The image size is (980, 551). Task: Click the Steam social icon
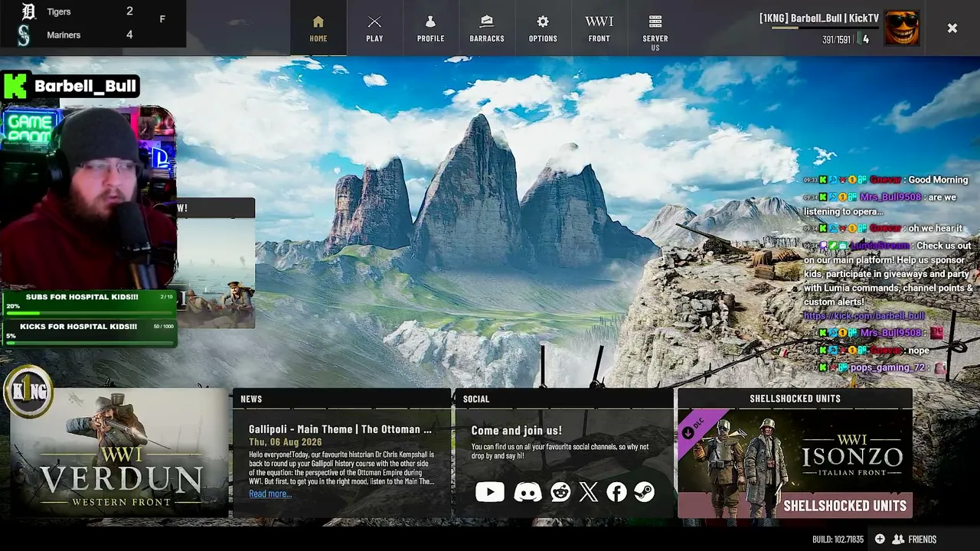coord(645,492)
